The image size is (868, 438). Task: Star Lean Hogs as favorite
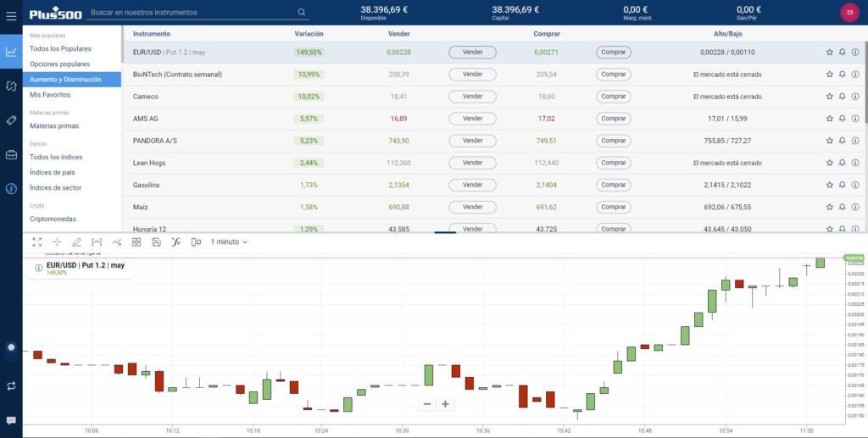tap(829, 163)
